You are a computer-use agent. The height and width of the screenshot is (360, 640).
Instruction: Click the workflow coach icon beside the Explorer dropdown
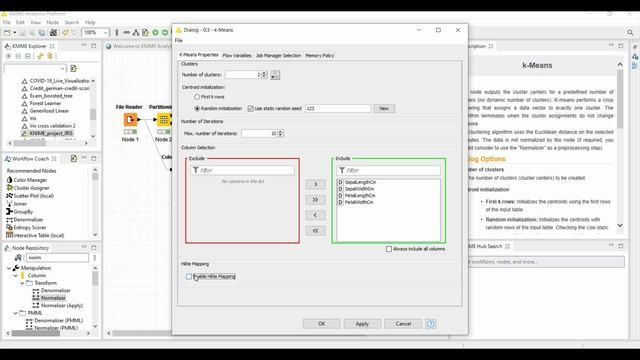(x=73, y=68)
